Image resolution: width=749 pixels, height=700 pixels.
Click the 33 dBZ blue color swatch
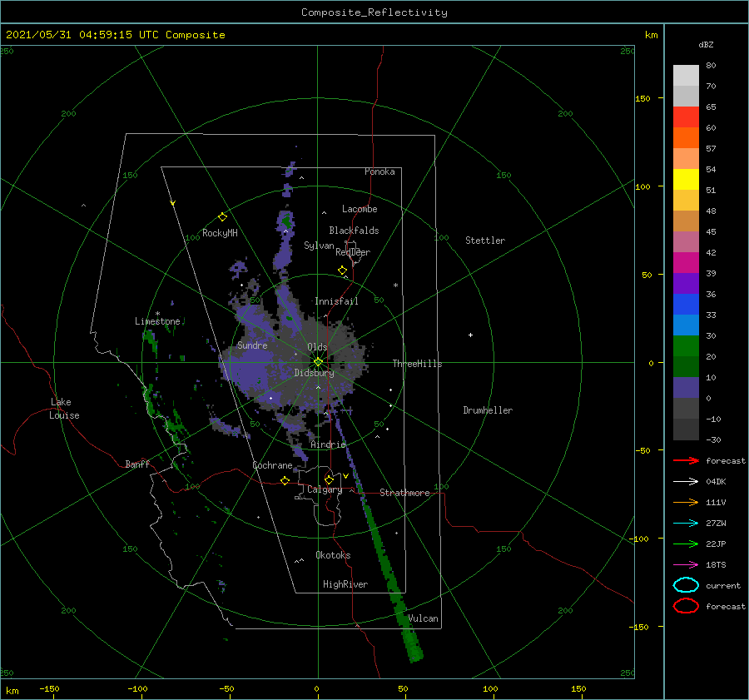[x=686, y=325]
